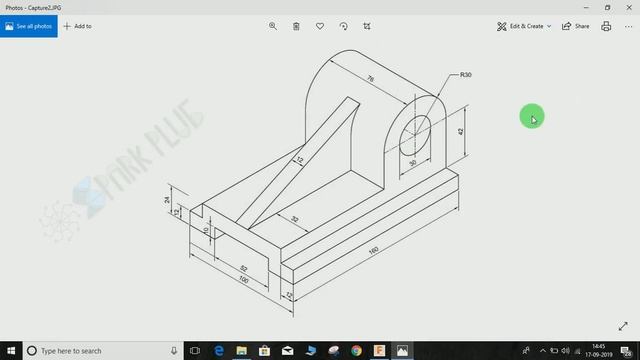This screenshot has width=640, height=360.
Task: Open Microsoft Store from the taskbar
Action: click(x=264, y=351)
